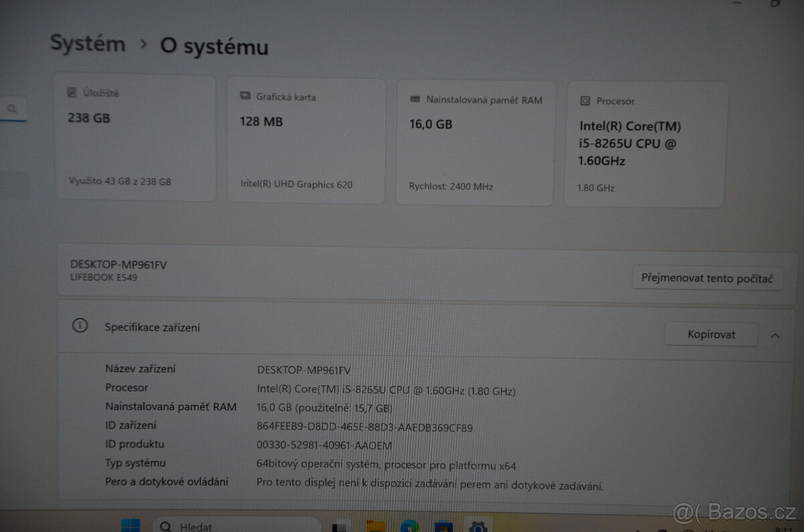
Task: Click the Systém breadcrumb item
Action: click(87, 44)
